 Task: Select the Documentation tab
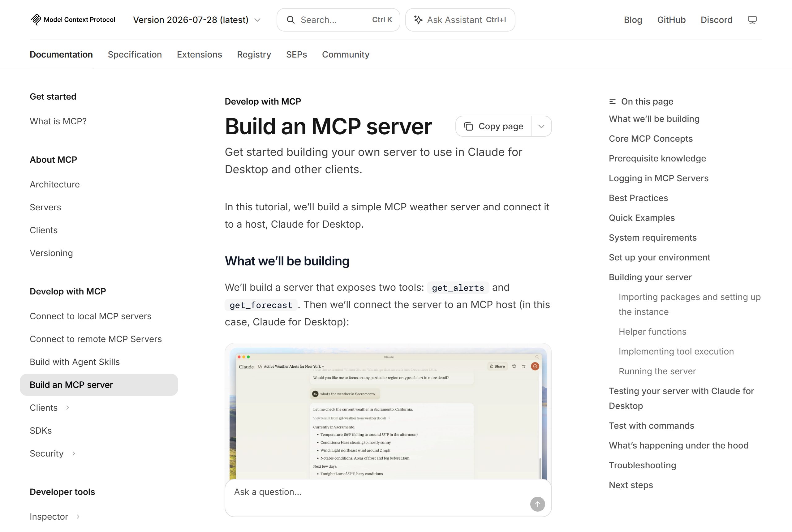click(x=61, y=54)
